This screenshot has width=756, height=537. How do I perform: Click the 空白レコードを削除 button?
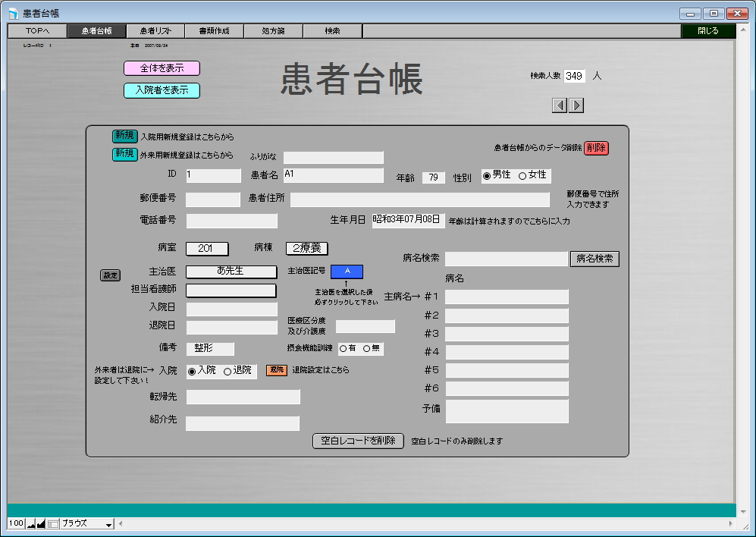coord(358,441)
